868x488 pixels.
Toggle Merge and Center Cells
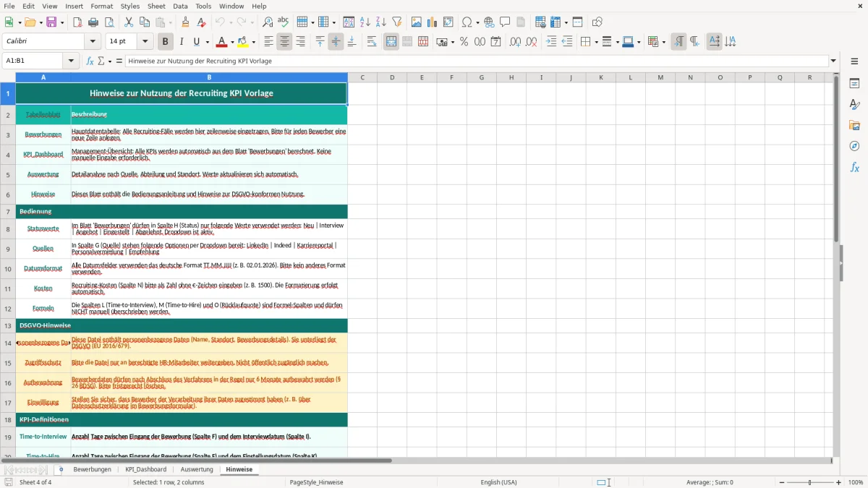(x=391, y=42)
